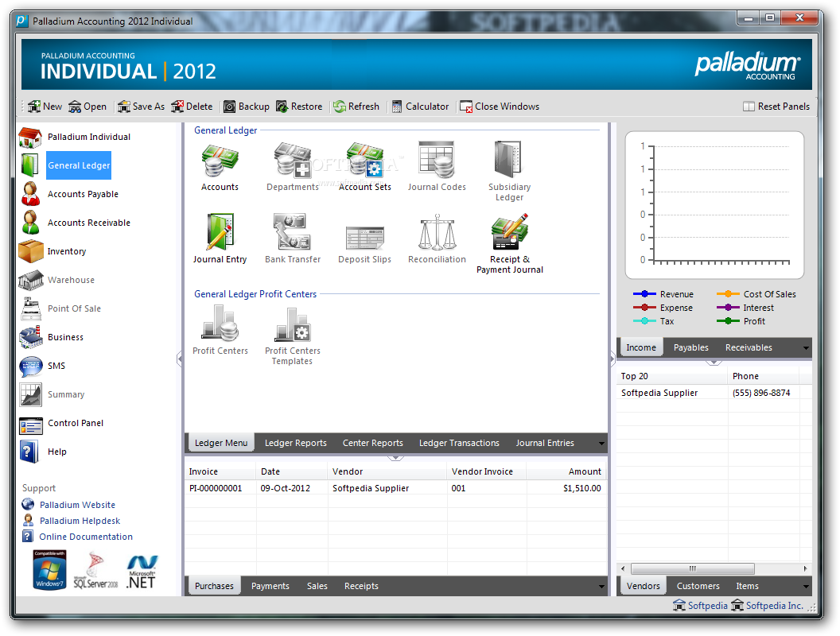Click the New toolbar button

(x=45, y=107)
